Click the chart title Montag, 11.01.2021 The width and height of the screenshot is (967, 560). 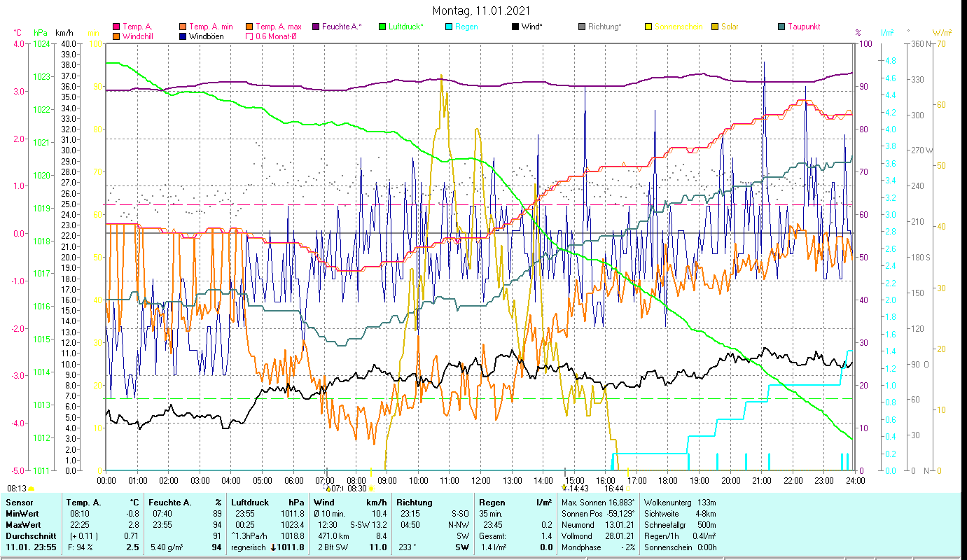(481, 10)
